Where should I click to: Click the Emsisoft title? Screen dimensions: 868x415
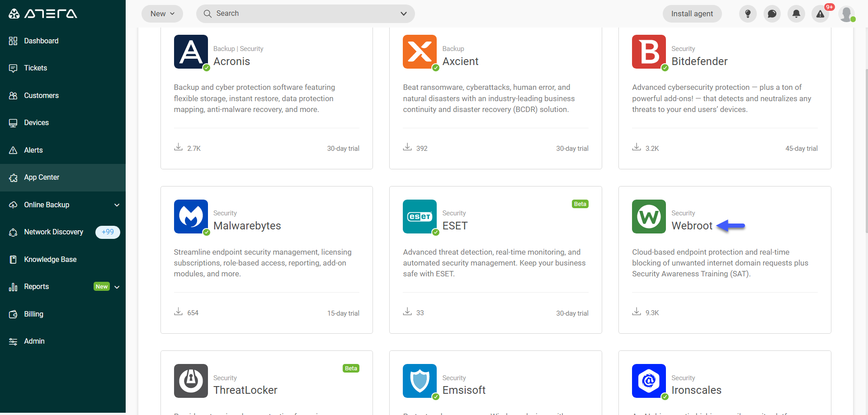tap(464, 390)
